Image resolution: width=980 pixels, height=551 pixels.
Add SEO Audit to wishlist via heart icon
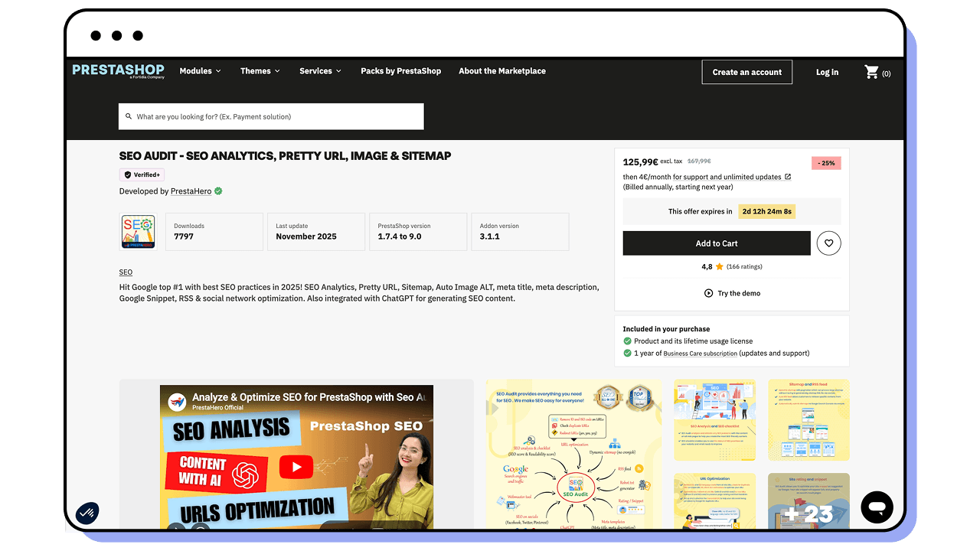(x=828, y=243)
